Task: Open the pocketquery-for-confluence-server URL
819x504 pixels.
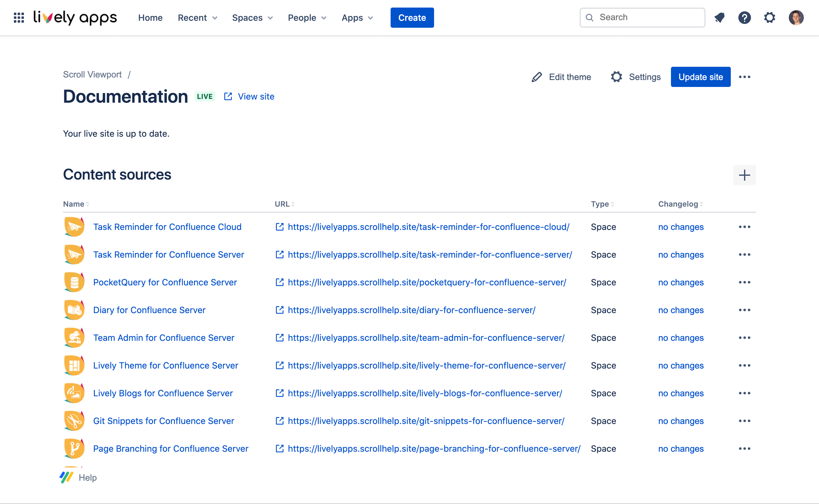Action: [x=427, y=282]
